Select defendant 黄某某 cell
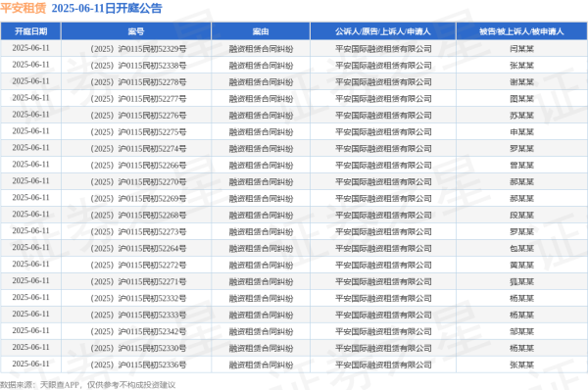This screenshot has width=588, height=390. 521,265
